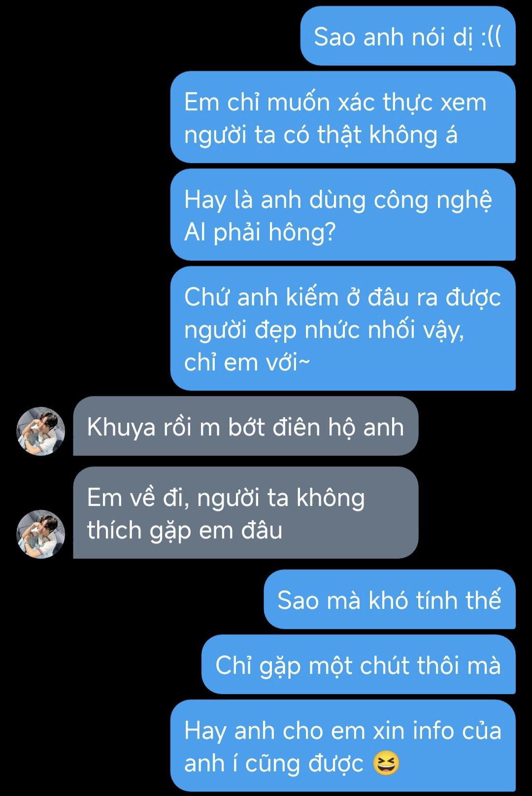Tap 'chỉ em với~' text line
Viewport: 532px width, 796px height.
(x=247, y=363)
